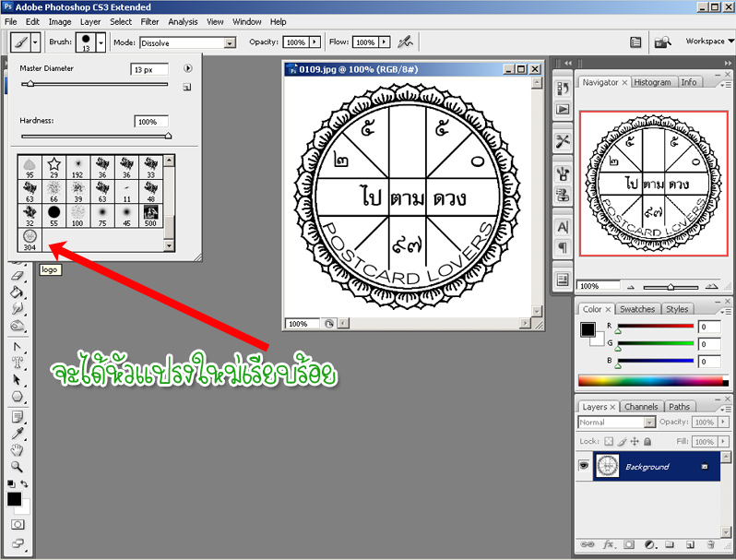Select the Sponge tool
Screen dimensions: 736x560
[x=18, y=326]
